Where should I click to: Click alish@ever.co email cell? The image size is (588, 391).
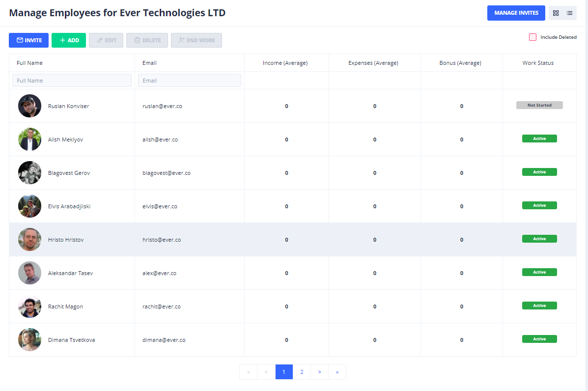[160, 140]
